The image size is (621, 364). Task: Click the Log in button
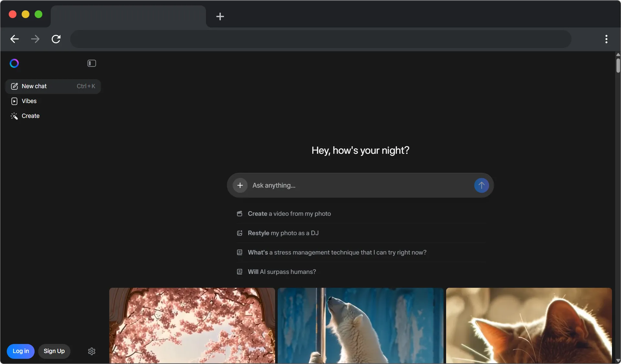[x=20, y=351]
